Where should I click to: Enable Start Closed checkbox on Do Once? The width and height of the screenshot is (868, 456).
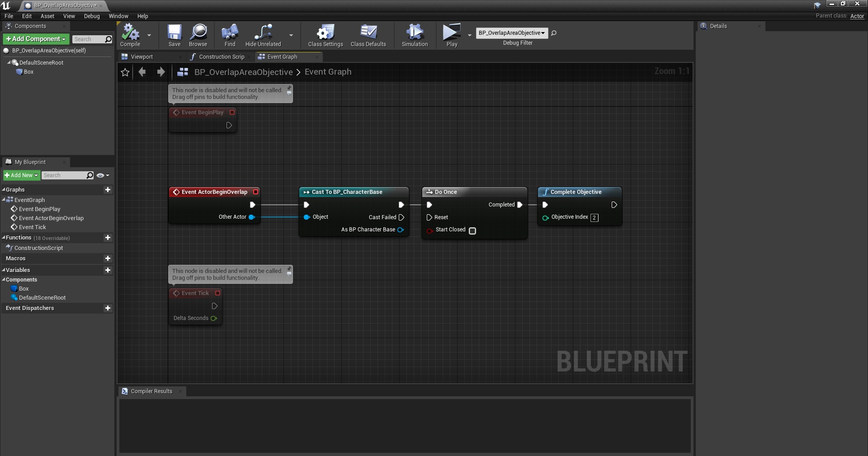(472, 231)
